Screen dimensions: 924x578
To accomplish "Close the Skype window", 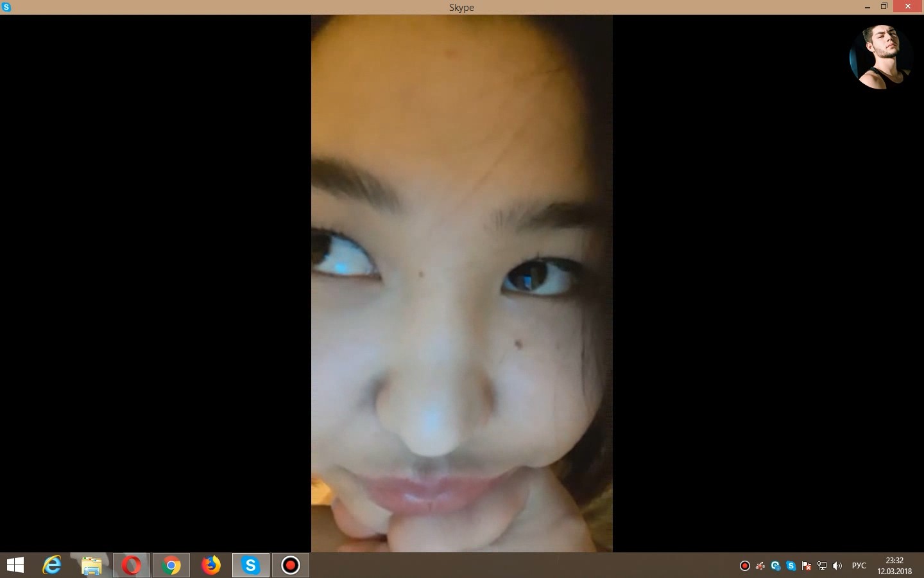I will pos(908,6).
